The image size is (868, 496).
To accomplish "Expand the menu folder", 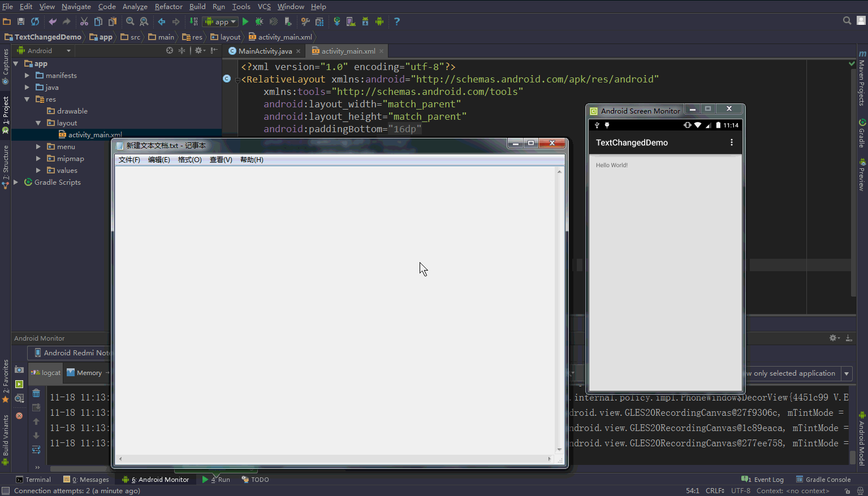I will click(38, 146).
